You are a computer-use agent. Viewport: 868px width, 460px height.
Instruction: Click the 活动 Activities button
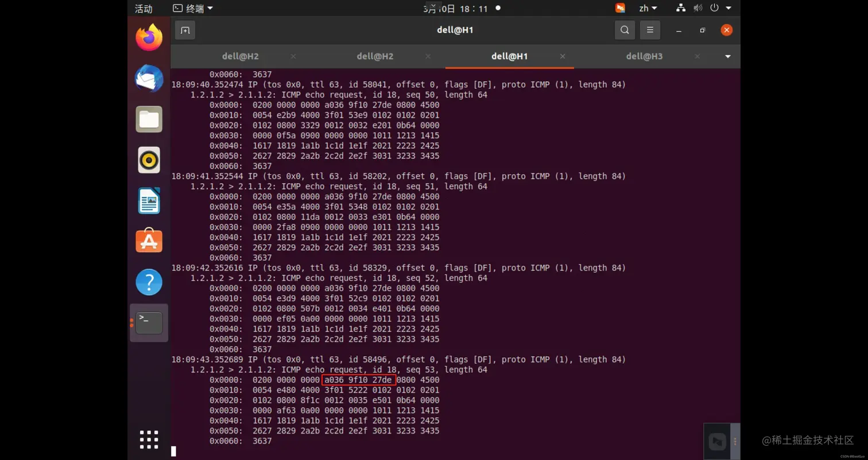[144, 9]
